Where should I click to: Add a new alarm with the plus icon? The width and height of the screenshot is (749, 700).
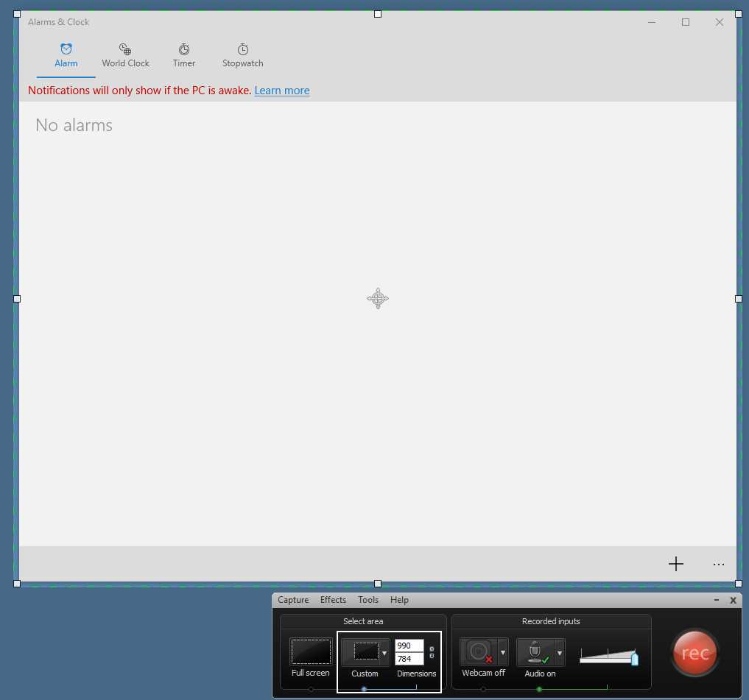tap(675, 564)
